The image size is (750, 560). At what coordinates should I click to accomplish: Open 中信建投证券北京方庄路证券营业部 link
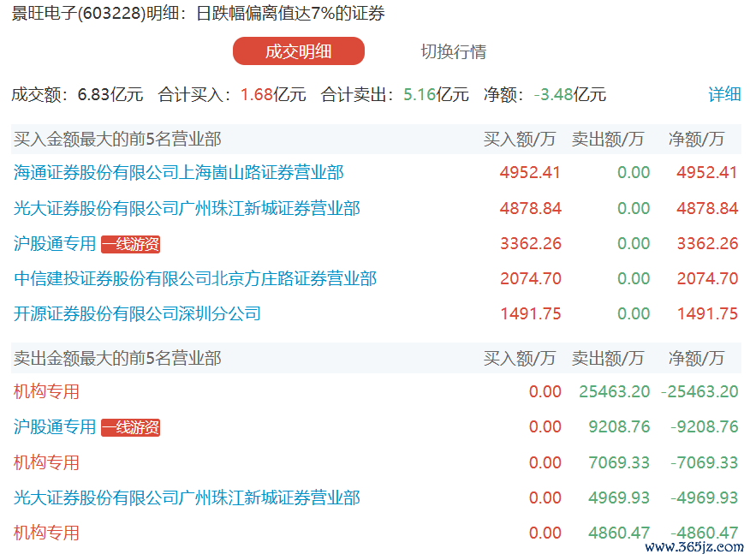[195, 279]
